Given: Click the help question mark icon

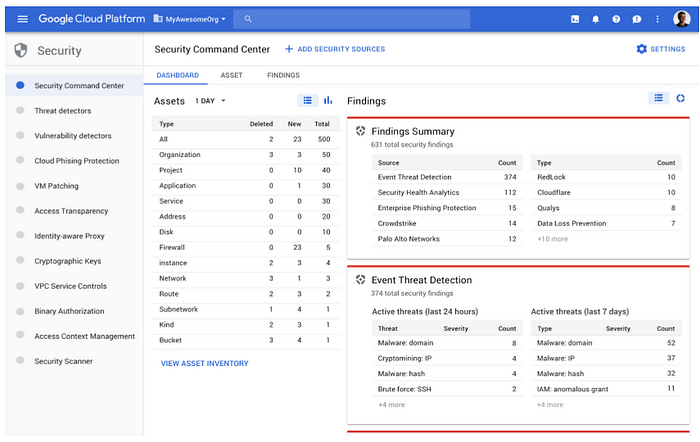Looking at the screenshot, I should [x=616, y=19].
